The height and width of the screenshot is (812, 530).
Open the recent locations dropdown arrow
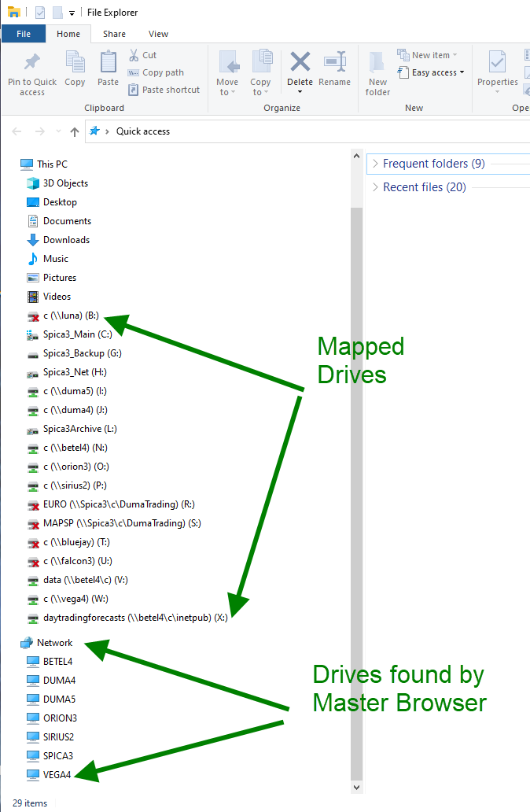point(58,131)
